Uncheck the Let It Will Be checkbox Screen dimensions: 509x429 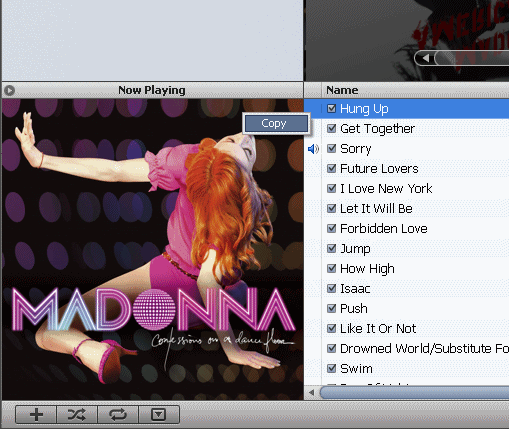pos(331,208)
